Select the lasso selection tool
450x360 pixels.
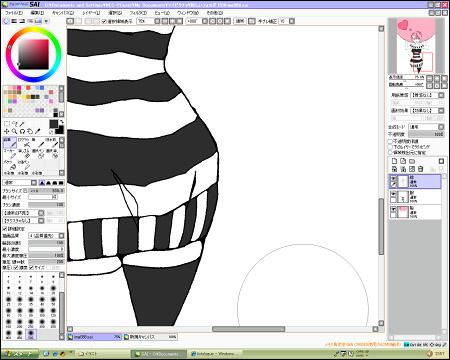click(x=14, y=124)
